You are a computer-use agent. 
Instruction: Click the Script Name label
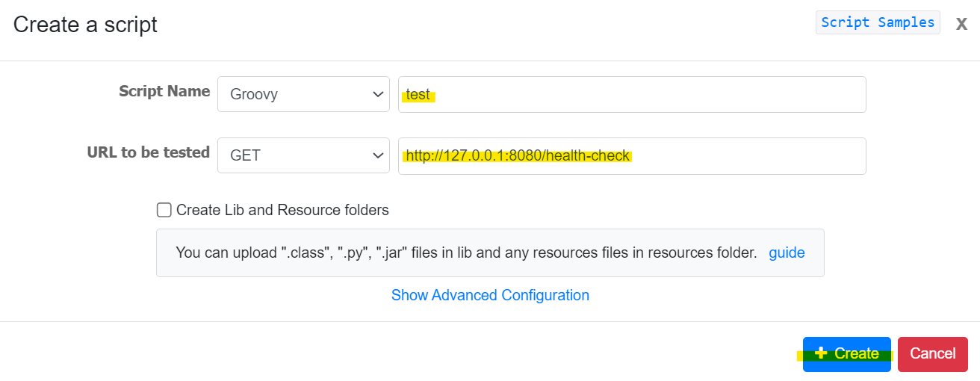164,91
